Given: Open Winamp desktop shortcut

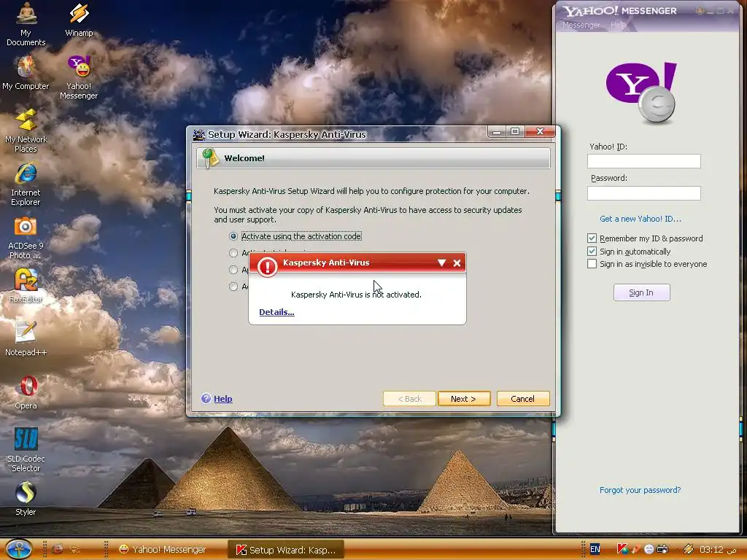Looking at the screenshot, I should pyautogui.click(x=79, y=20).
